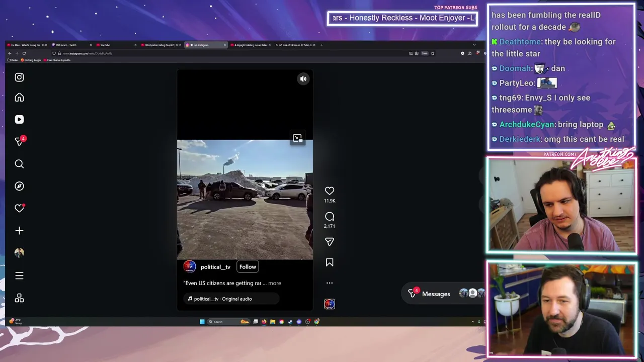Open Instagram search magnifier in sidebar
Image resolution: width=644 pixels, height=362 pixels.
tap(19, 164)
